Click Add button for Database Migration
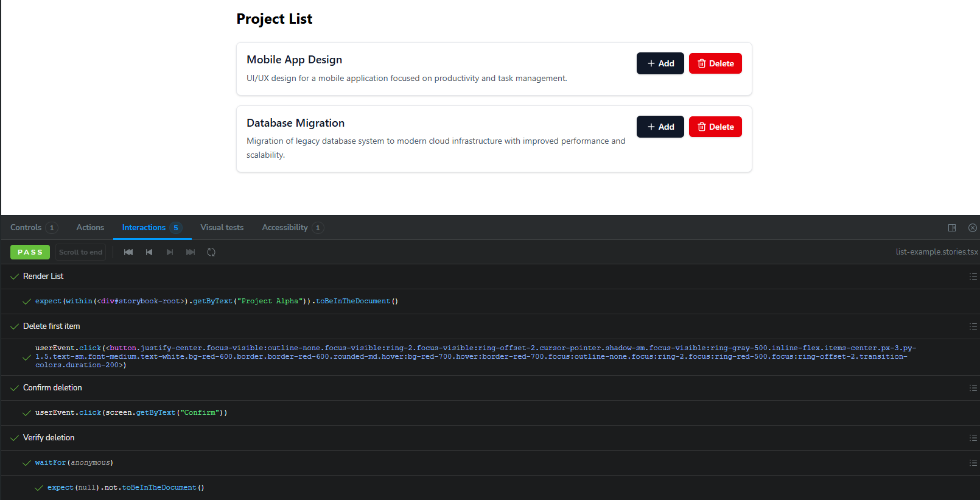The image size is (980, 500). click(x=660, y=127)
